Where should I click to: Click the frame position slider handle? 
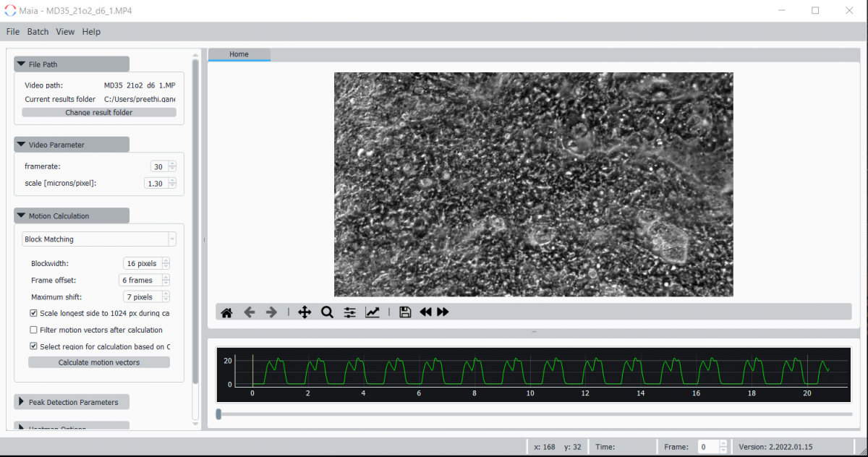pos(218,414)
